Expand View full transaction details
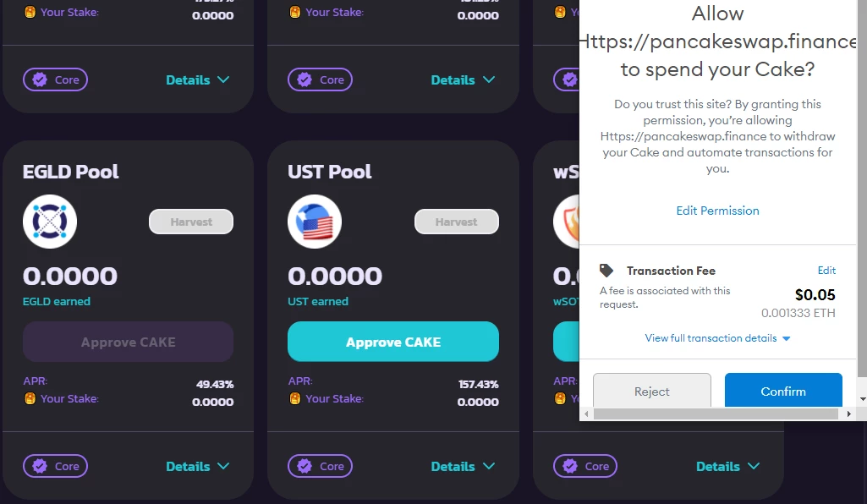The image size is (867, 504). [x=717, y=338]
